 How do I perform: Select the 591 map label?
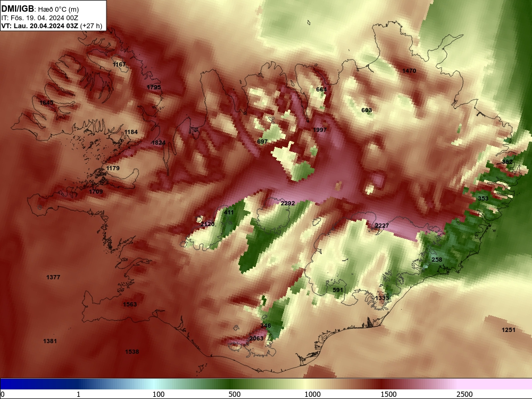pyautogui.click(x=338, y=290)
